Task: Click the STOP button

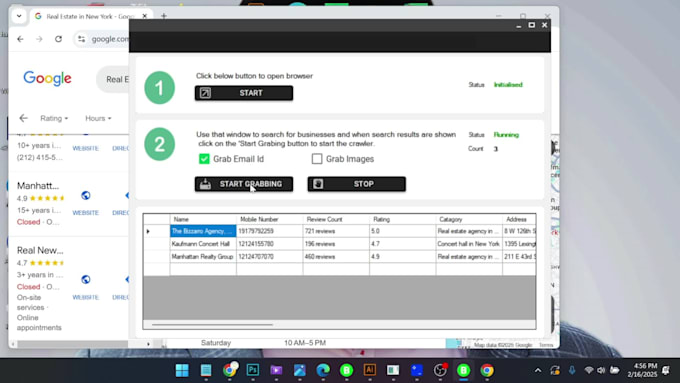Action: point(356,184)
